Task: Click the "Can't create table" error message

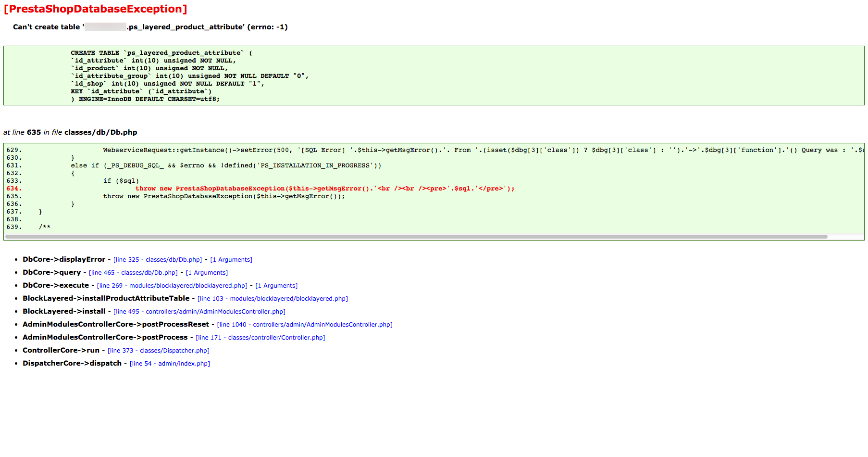Action: pos(150,27)
